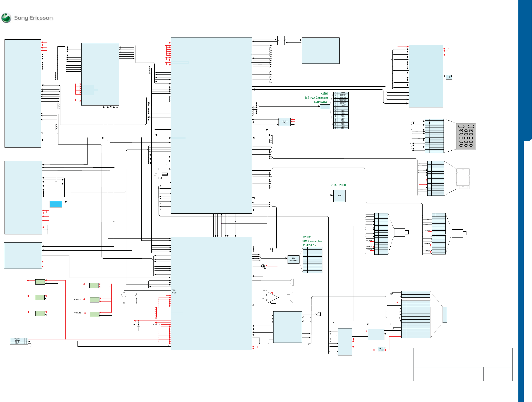
Task: Click the vibrator motor circle on VIBR line
Action: coord(124,295)
